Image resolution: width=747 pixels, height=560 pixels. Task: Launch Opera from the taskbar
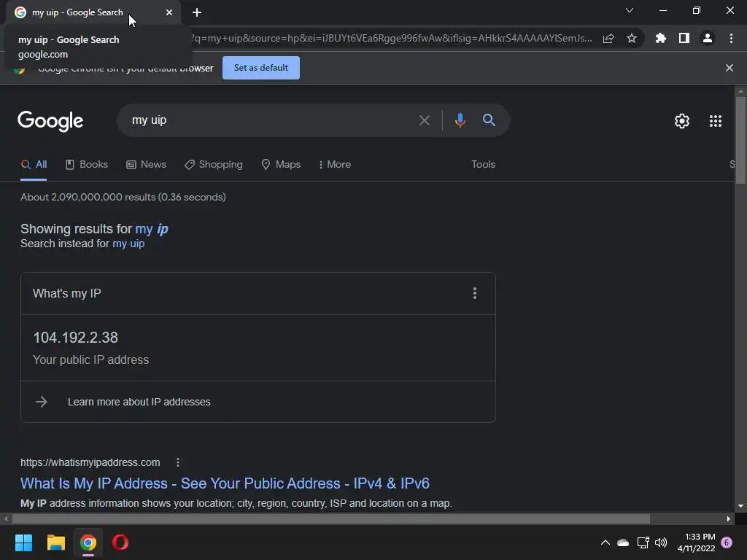pos(120,542)
